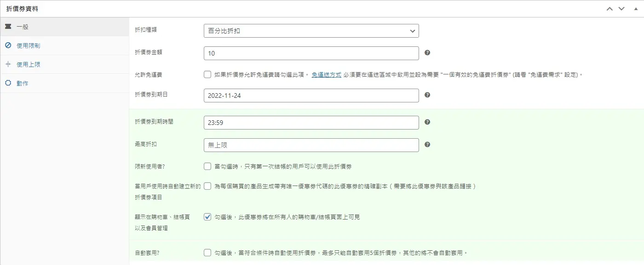644x265 pixels.
Task: Click the usage limit icon beside 使用上限
Action: point(8,64)
